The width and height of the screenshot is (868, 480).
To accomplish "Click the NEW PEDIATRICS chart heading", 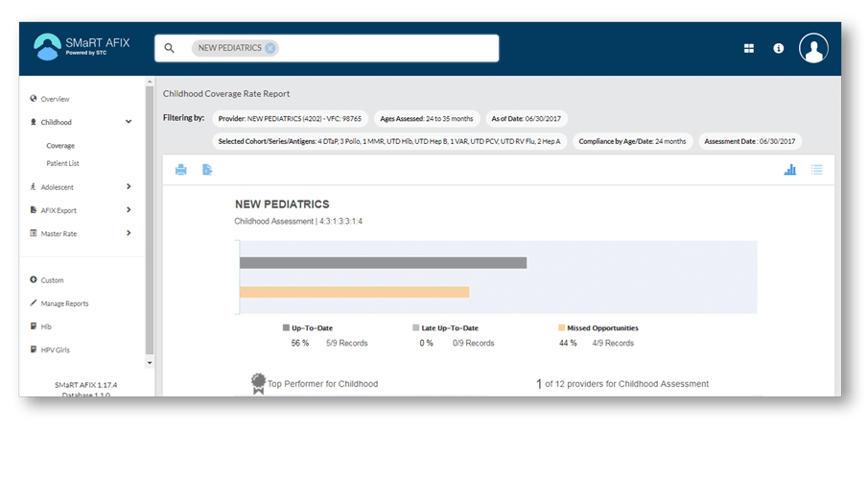I will click(282, 204).
